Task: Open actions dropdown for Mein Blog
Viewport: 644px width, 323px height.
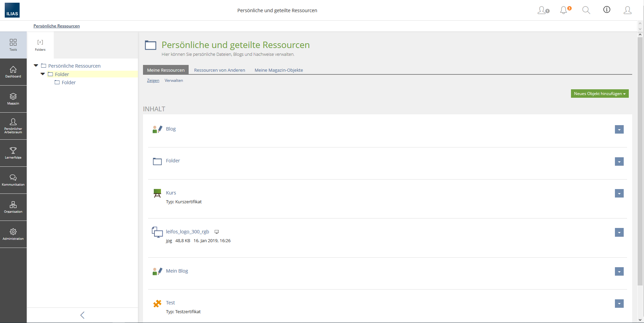Action: [619, 272]
